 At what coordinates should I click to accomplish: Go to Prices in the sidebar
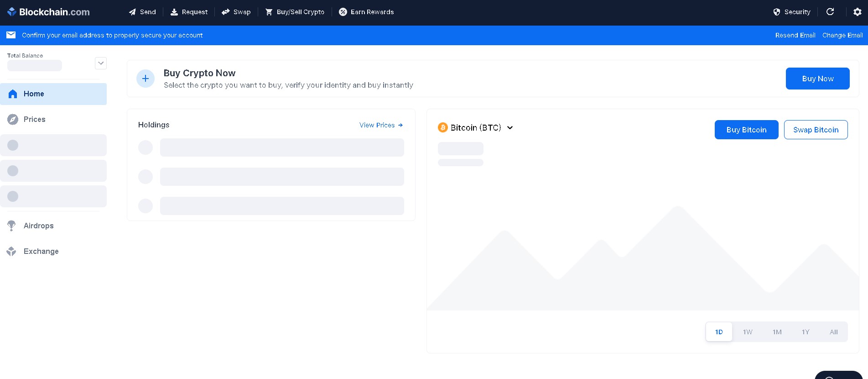click(53, 120)
